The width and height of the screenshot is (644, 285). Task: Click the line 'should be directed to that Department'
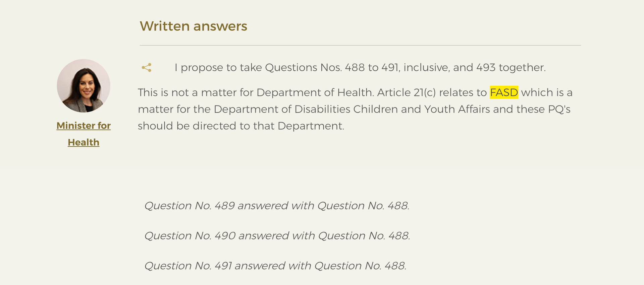[241, 126]
